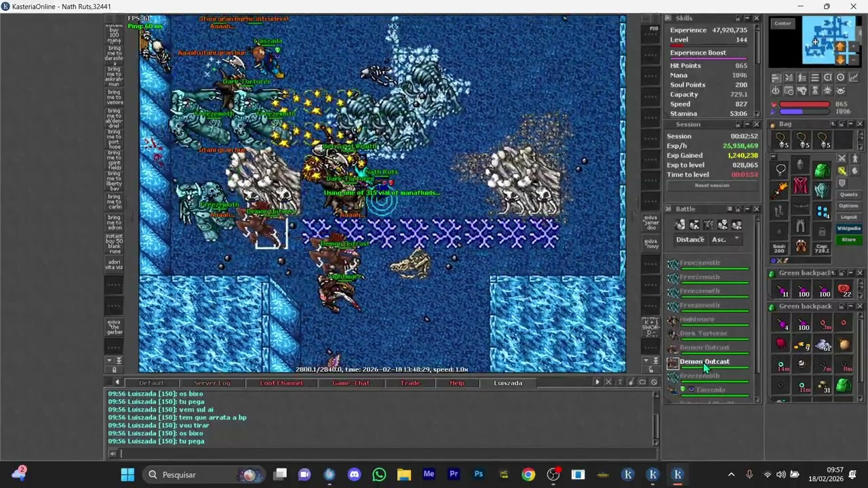Viewport: 868px width, 488px height.
Task: Zoom out the minimap with minus
Action: (x=853, y=60)
